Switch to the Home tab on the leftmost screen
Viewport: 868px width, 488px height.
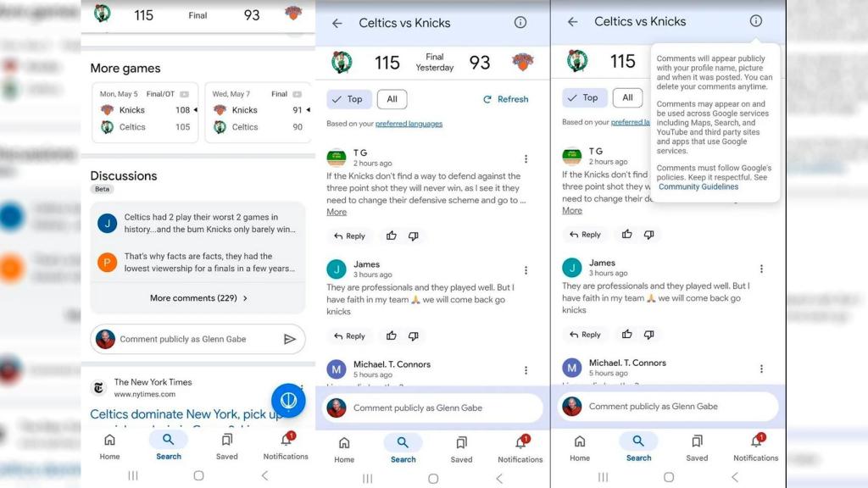click(109, 446)
